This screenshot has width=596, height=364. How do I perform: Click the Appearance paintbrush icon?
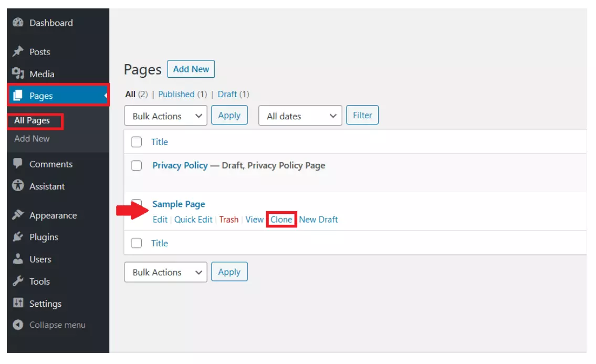click(18, 215)
